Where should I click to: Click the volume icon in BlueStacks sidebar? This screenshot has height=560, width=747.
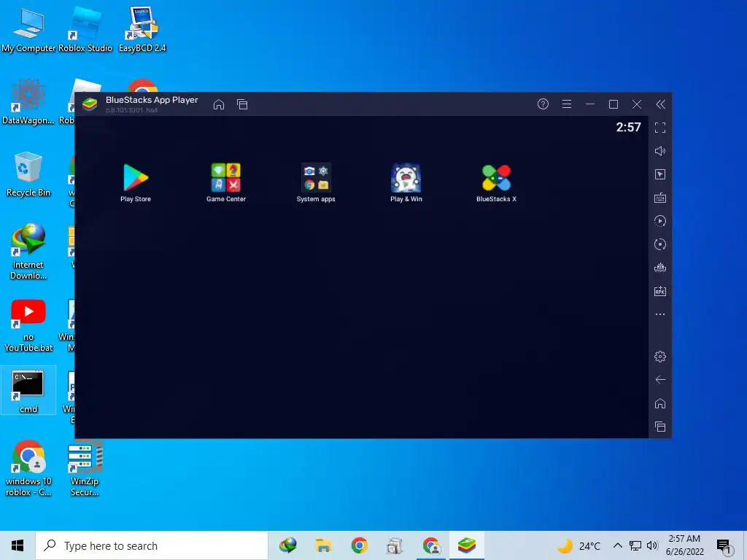pos(659,151)
